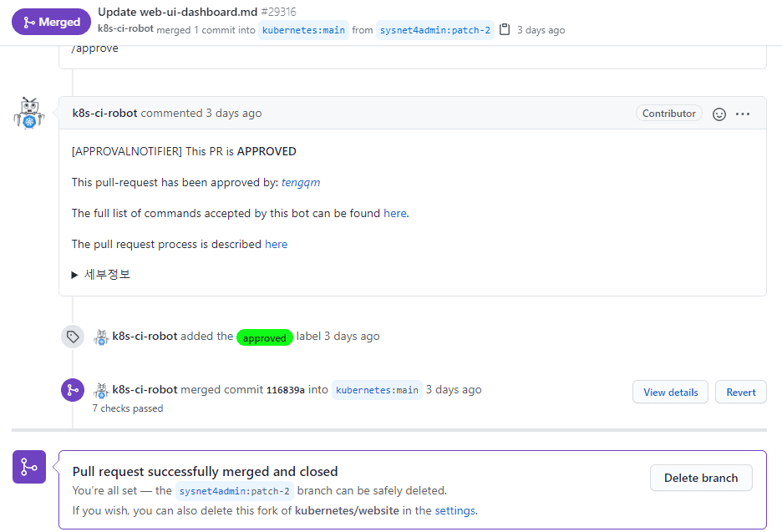Viewport: 782px width, 532px height.
Task: Open the tengqm approver link
Action: 301,182
